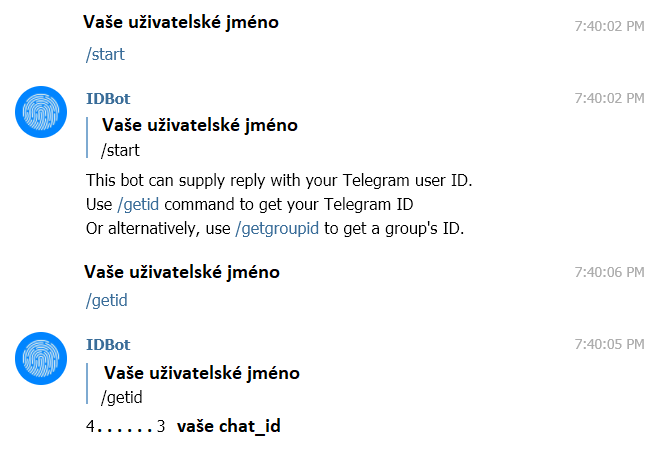Image resolution: width=671 pixels, height=449 pixels.
Task: Select sender name of the 7:40:06 PM message
Action: (182, 272)
